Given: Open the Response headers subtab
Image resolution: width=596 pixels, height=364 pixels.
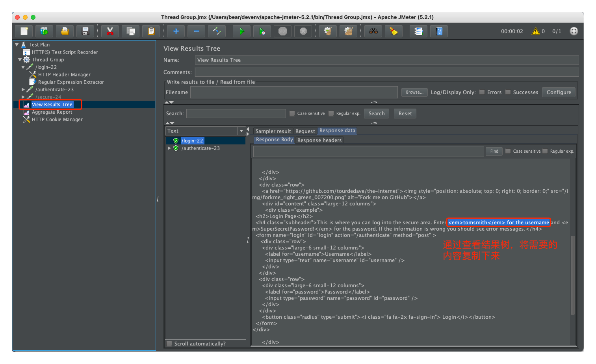Looking at the screenshot, I should click(x=319, y=140).
